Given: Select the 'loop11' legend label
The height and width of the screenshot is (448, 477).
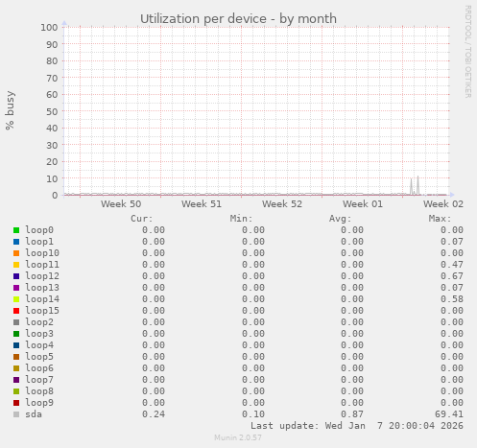Looking at the screenshot, I should pos(42,265).
